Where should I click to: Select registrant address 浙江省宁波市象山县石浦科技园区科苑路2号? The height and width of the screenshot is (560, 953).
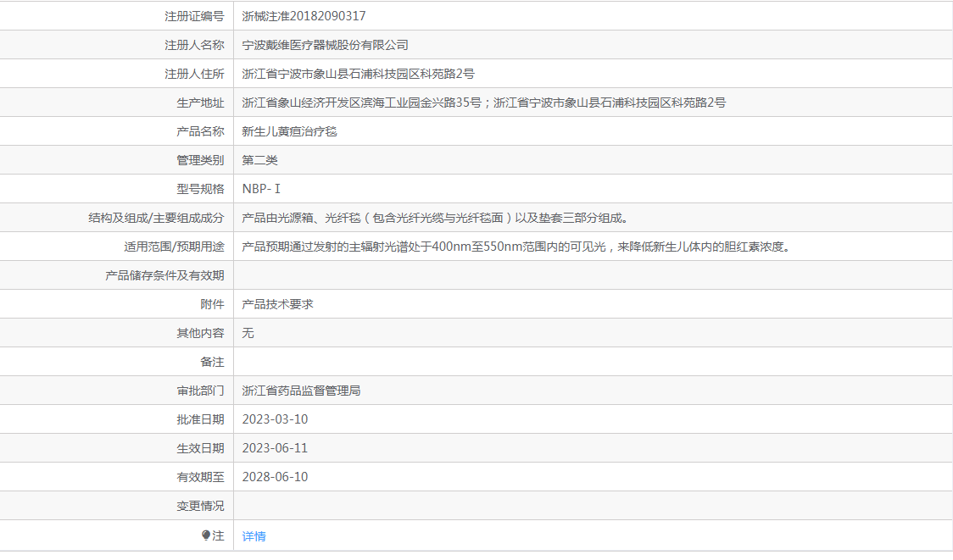coord(358,74)
